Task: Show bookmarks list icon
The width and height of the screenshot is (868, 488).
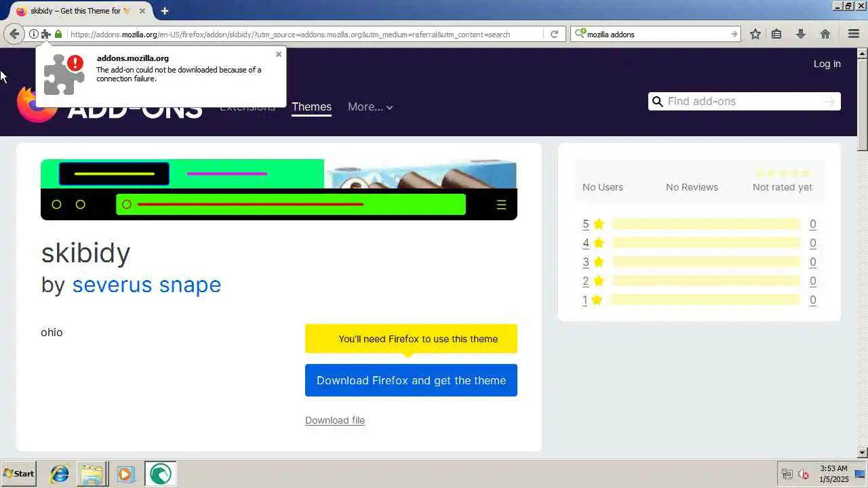Action: point(776,34)
